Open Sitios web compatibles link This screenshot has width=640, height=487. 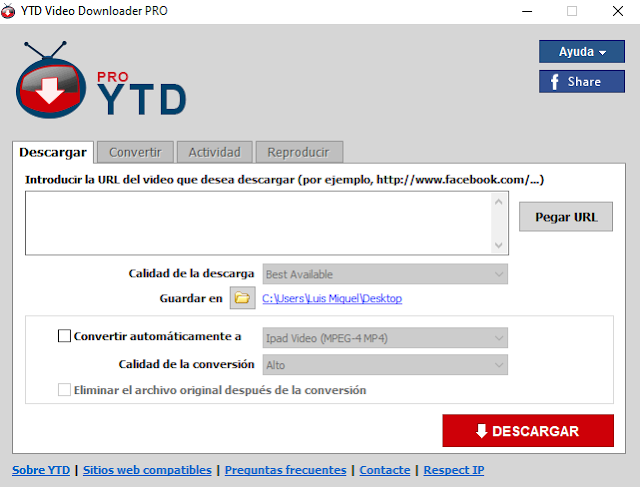[147, 470]
